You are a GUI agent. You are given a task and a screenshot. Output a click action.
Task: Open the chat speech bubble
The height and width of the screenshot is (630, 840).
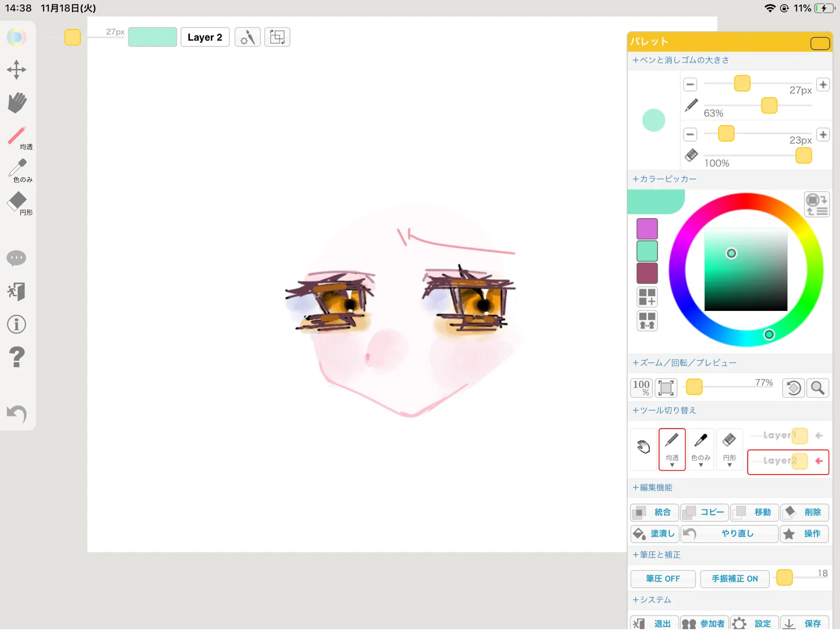click(17, 258)
